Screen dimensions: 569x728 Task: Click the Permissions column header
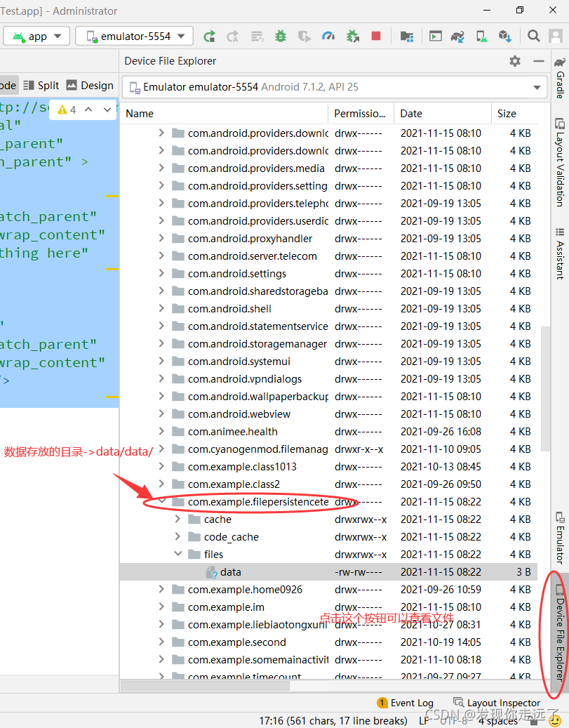pos(361,114)
